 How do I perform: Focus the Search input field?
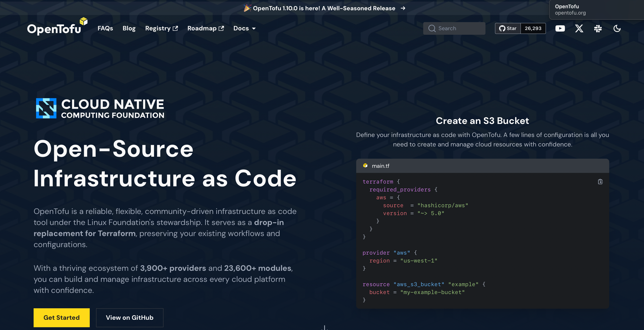pyautogui.click(x=454, y=28)
